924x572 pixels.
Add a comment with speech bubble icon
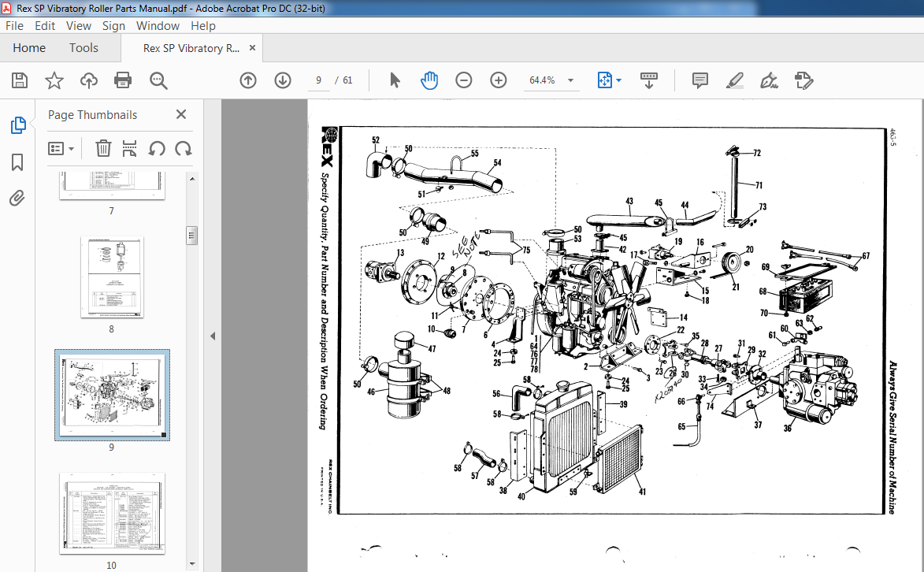pyautogui.click(x=700, y=80)
